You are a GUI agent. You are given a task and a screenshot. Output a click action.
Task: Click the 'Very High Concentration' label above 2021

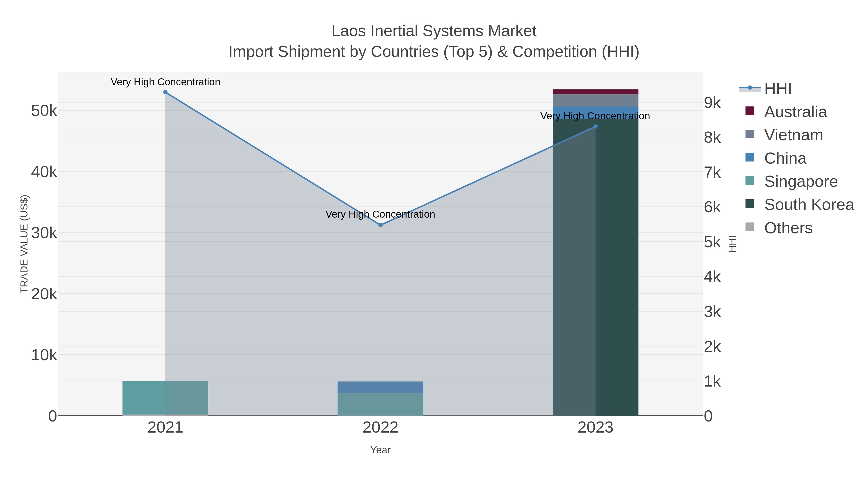coord(165,82)
